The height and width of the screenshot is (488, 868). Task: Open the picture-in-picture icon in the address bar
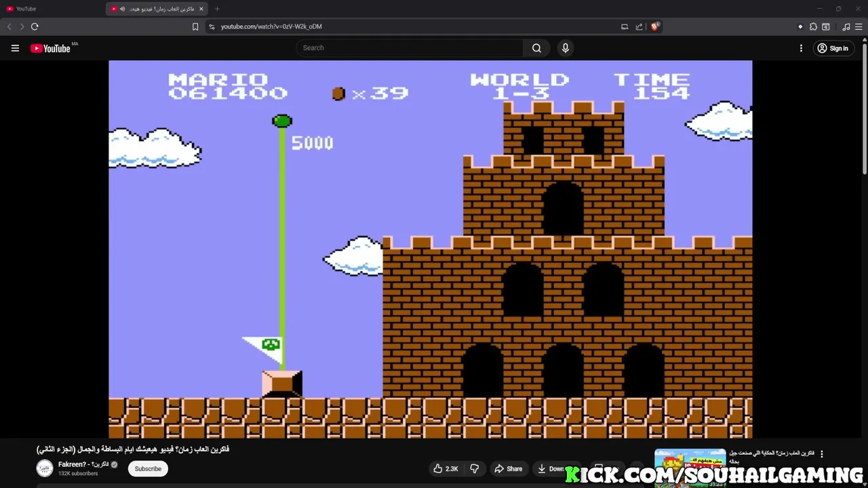[x=625, y=26]
